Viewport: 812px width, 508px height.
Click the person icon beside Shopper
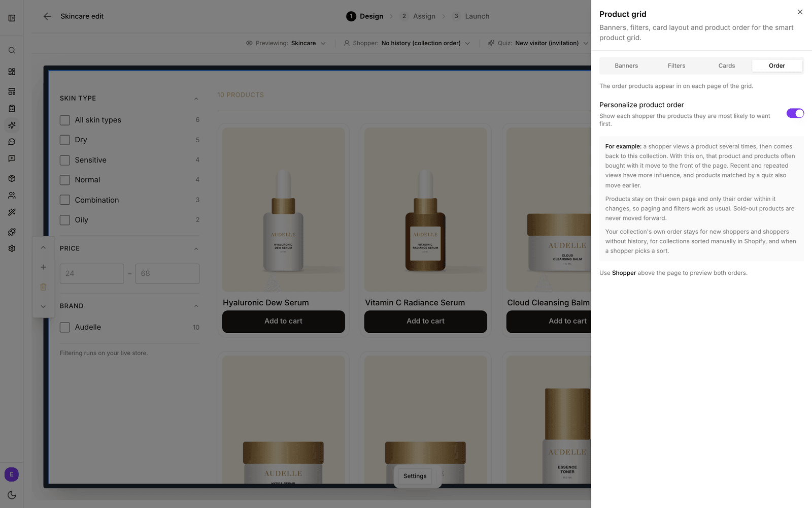(347, 43)
